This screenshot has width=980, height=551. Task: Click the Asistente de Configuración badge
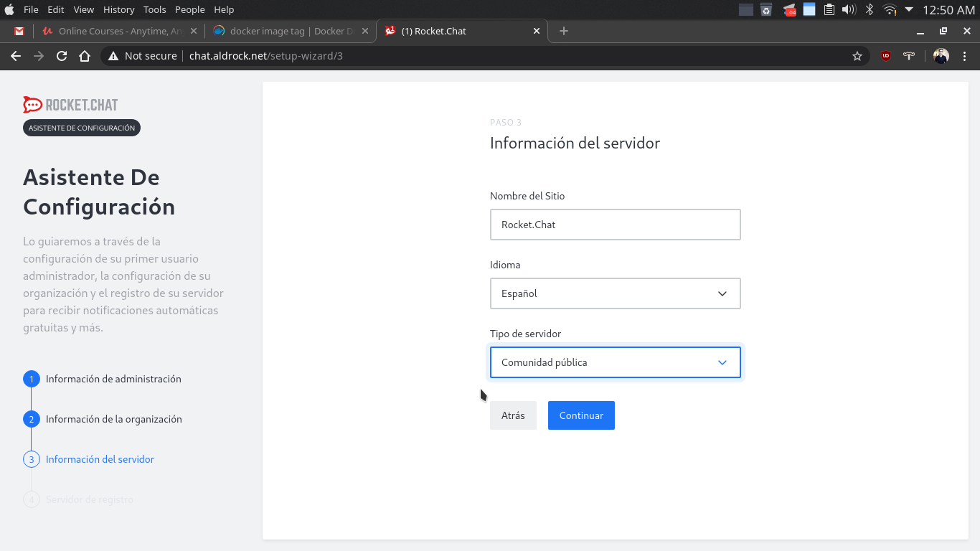[82, 128]
